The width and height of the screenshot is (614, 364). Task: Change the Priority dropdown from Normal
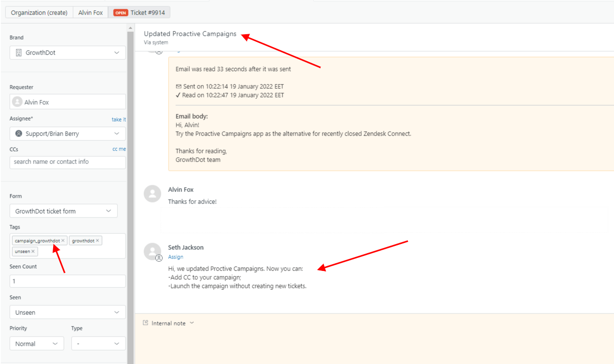point(37,344)
